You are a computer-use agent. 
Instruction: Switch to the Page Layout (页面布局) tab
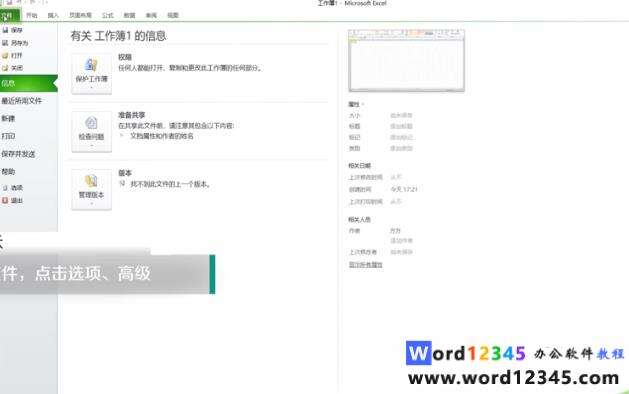(80, 15)
